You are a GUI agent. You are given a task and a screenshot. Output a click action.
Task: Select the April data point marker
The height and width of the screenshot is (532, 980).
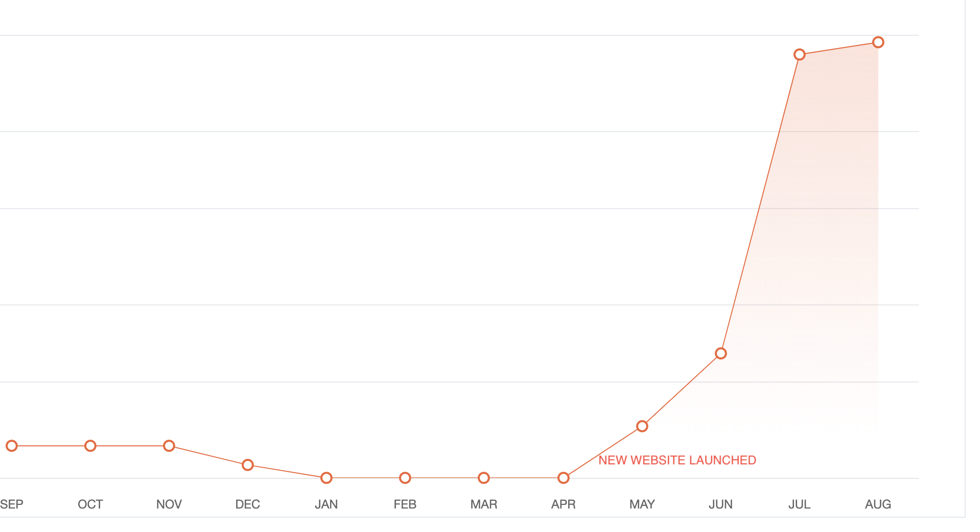(564, 478)
